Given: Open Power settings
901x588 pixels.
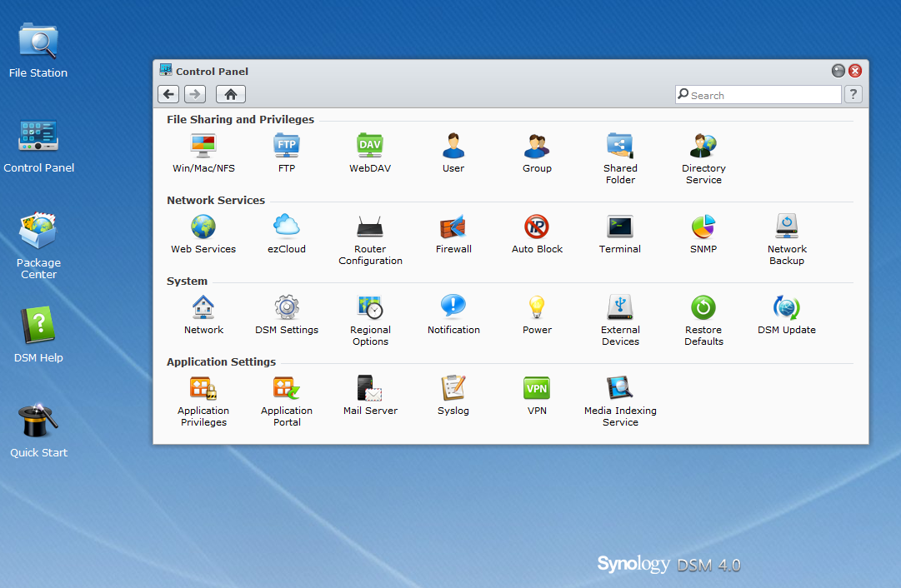Looking at the screenshot, I should coord(537,315).
